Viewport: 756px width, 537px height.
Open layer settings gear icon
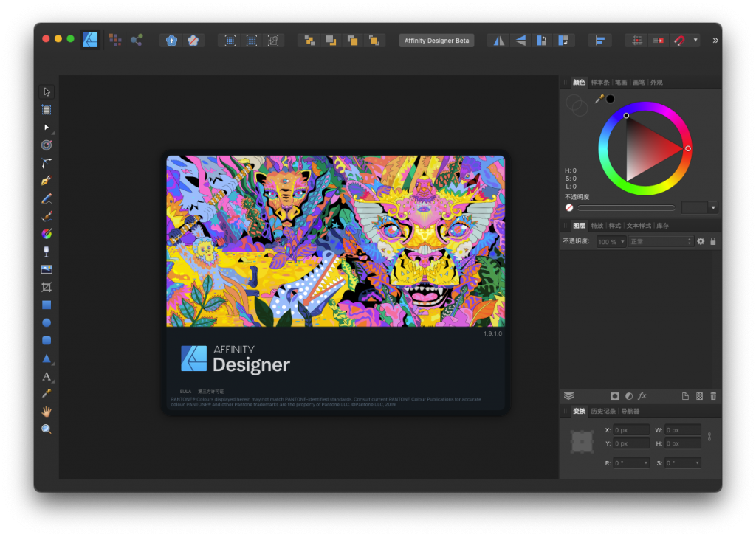tap(701, 241)
